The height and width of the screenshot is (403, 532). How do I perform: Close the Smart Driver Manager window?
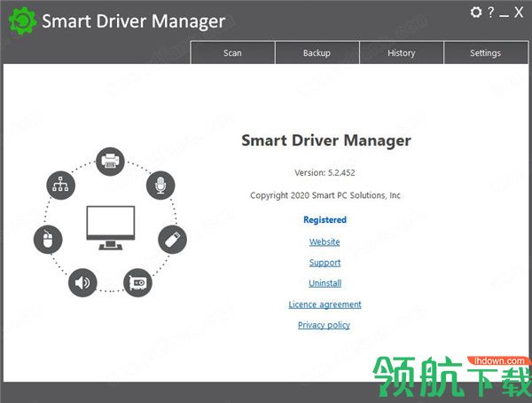[519, 12]
